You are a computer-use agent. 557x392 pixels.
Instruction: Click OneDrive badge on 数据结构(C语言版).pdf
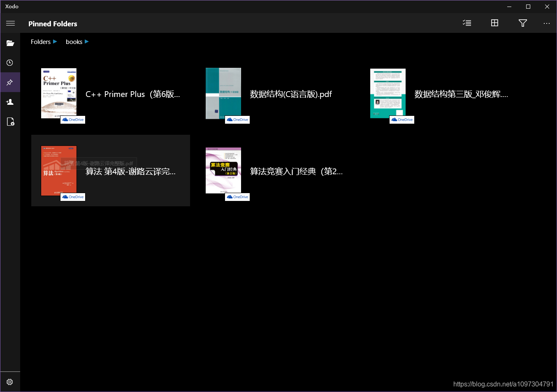237,120
